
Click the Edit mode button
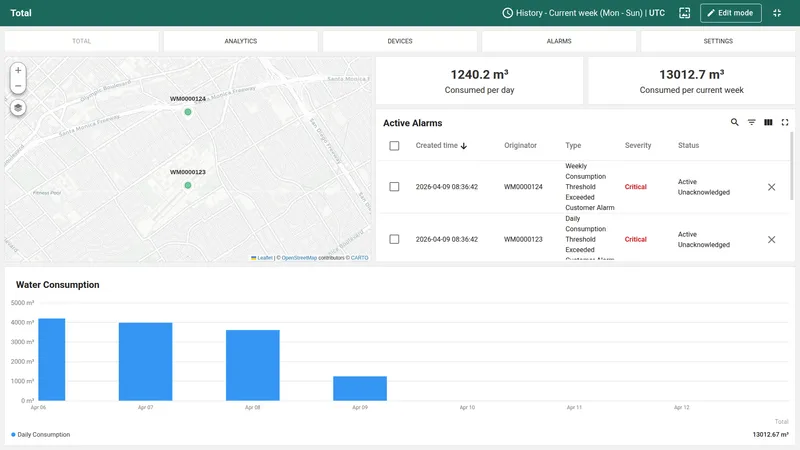731,13
